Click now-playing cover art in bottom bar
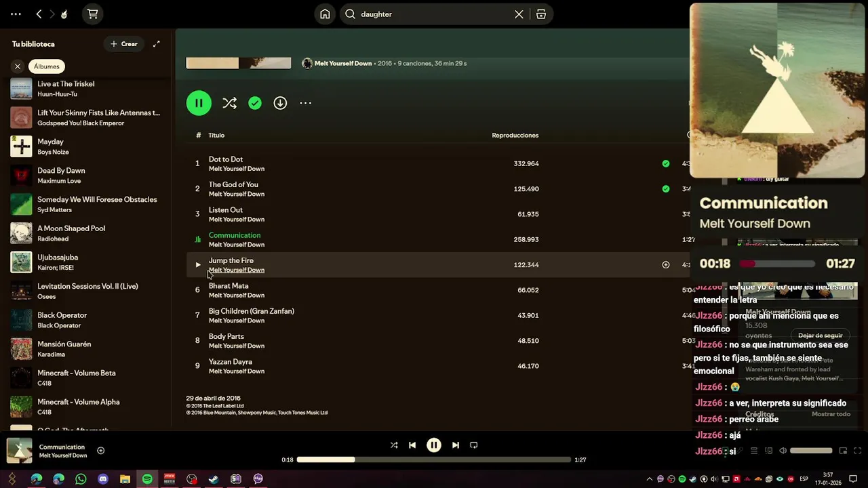The image size is (868, 488). (x=19, y=451)
